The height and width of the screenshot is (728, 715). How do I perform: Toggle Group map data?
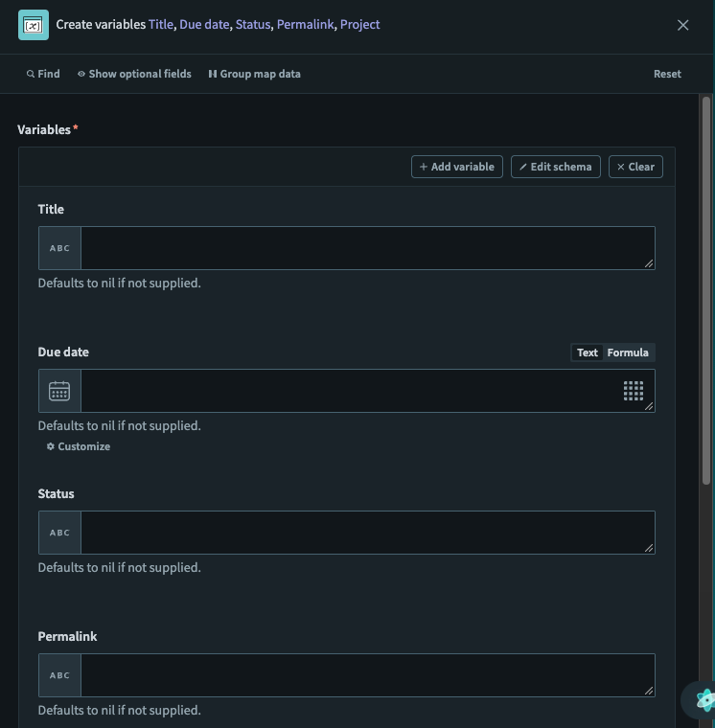254,74
